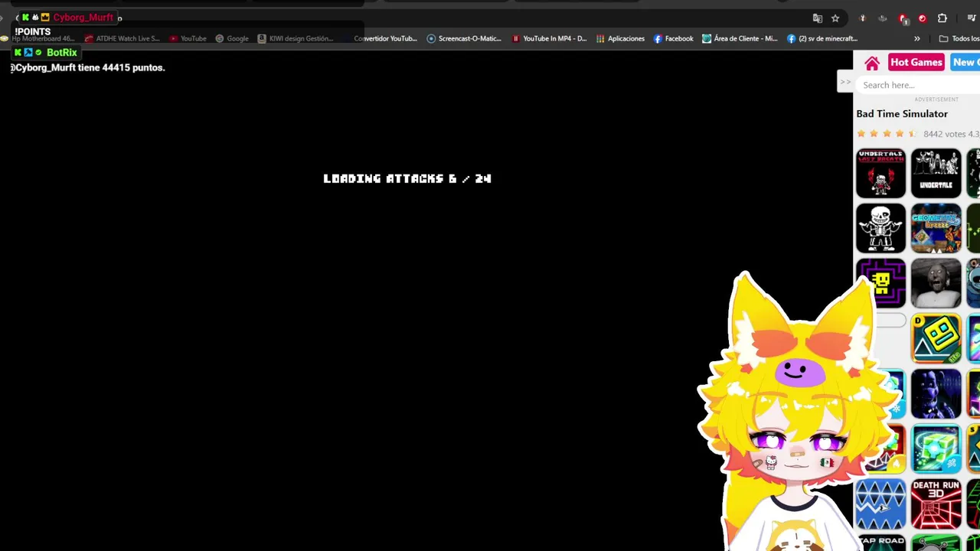Open the Google bookmark
This screenshot has height=551, width=980.
pos(232,38)
